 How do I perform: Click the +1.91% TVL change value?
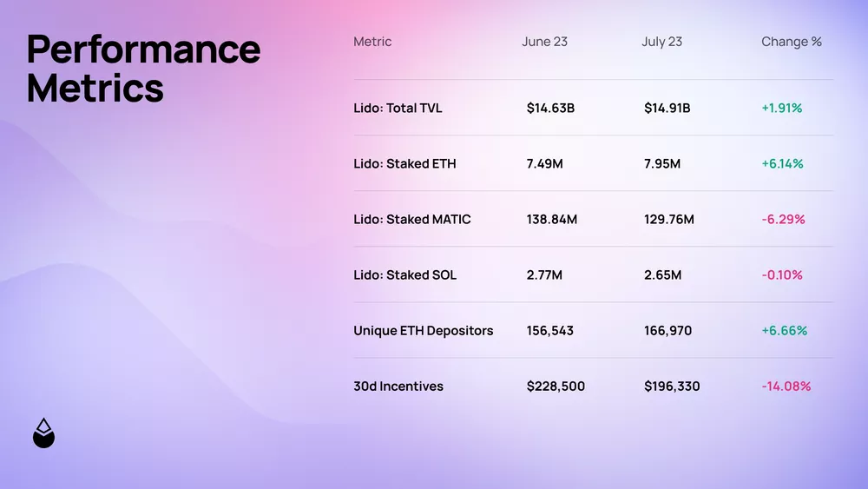(x=781, y=109)
